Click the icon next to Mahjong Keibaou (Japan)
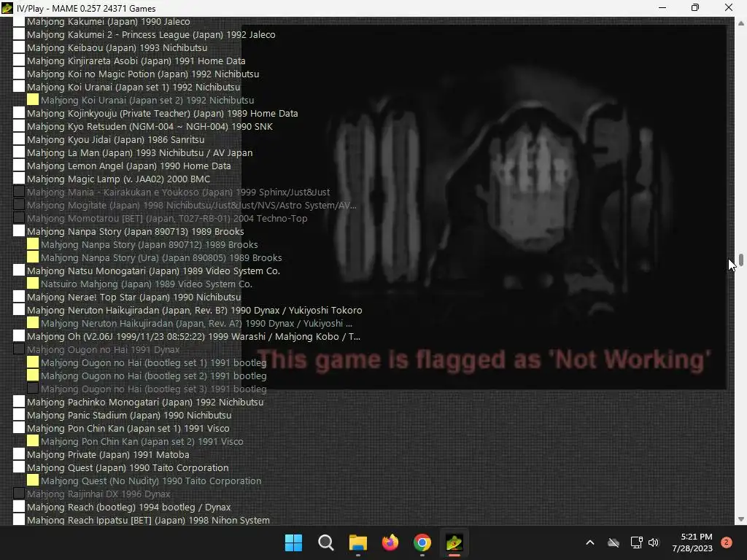747x560 pixels. point(18,47)
